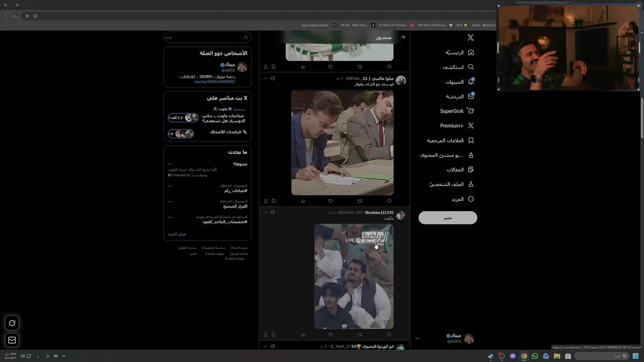View analytics of Mr Bean exam post

303,201
